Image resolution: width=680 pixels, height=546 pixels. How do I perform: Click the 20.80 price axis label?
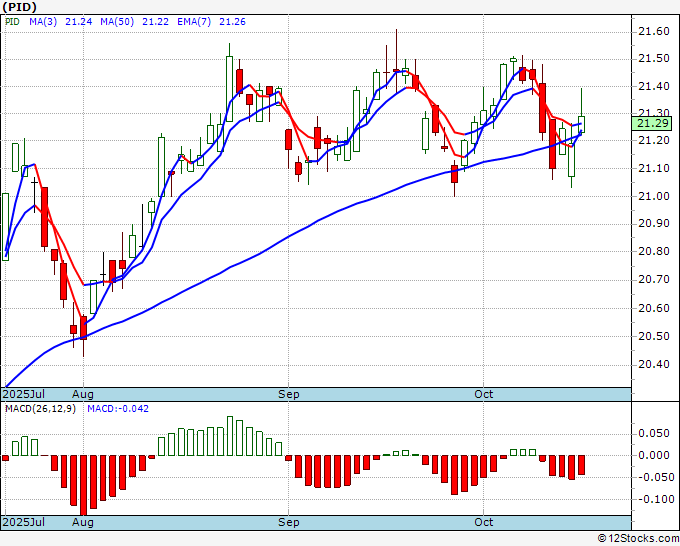[654, 251]
